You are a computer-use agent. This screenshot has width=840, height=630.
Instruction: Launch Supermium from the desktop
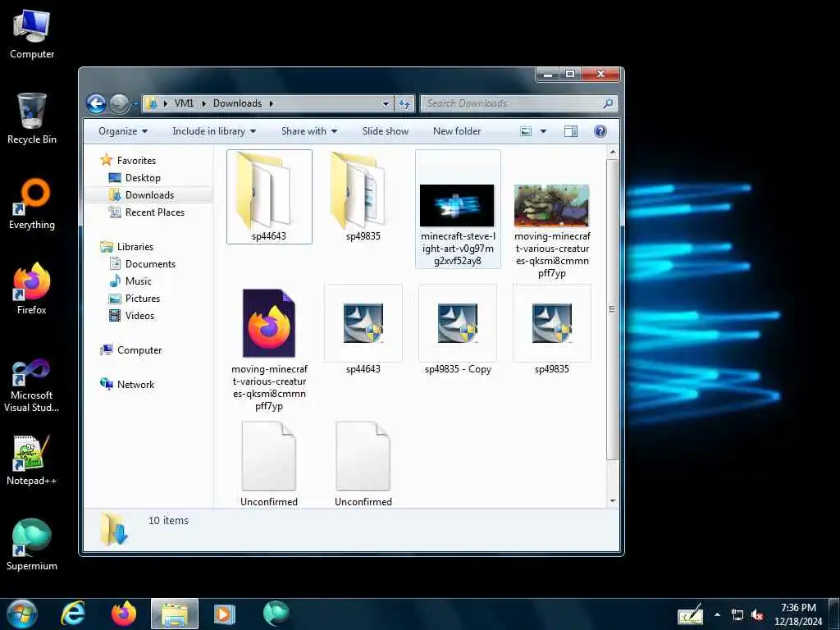click(32, 545)
